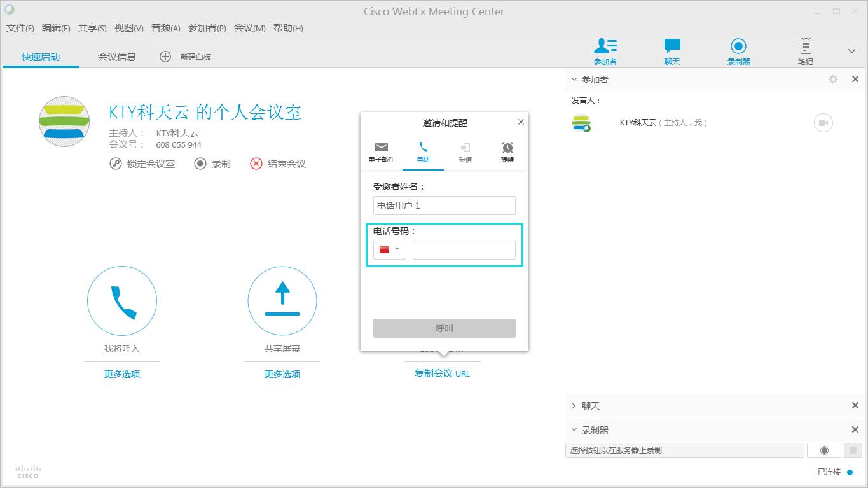Screen dimensions: 868x488
Task: Open the 帮助 menu
Action: pyautogui.click(x=288, y=28)
